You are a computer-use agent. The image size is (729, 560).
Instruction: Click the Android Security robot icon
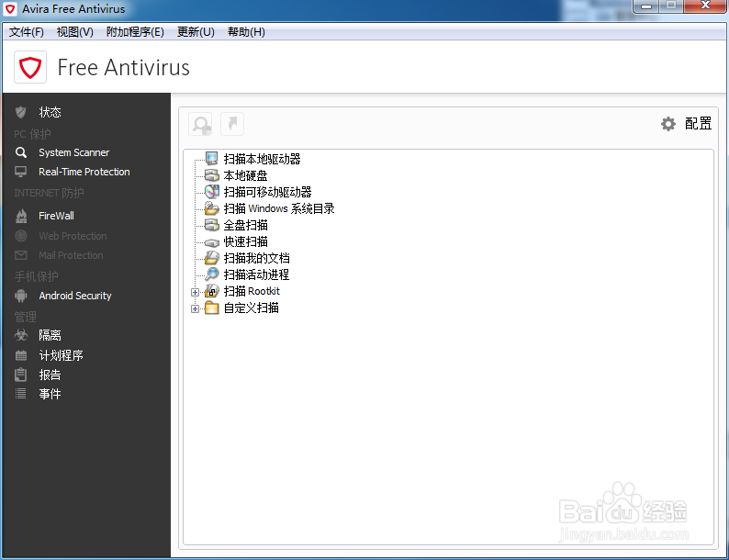tap(21, 296)
